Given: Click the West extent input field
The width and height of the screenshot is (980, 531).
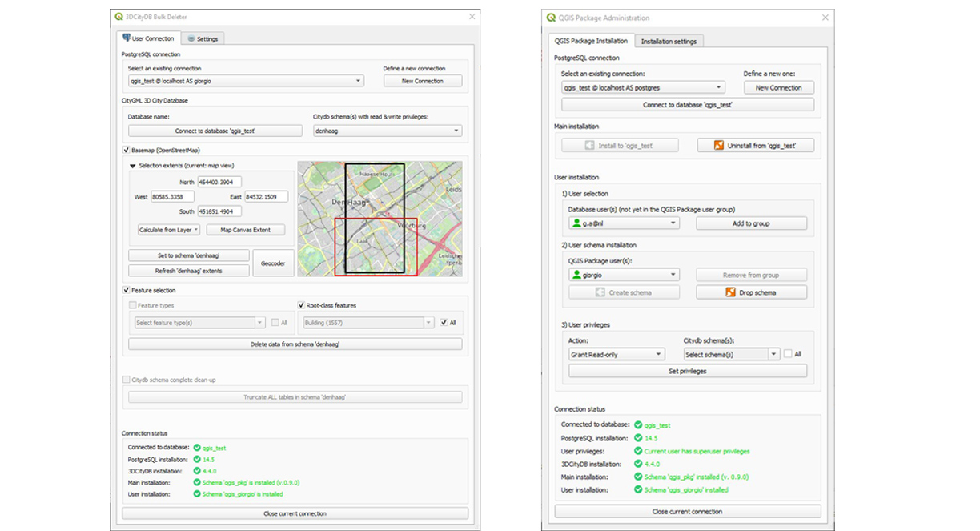Looking at the screenshot, I should [x=173, y=197].
